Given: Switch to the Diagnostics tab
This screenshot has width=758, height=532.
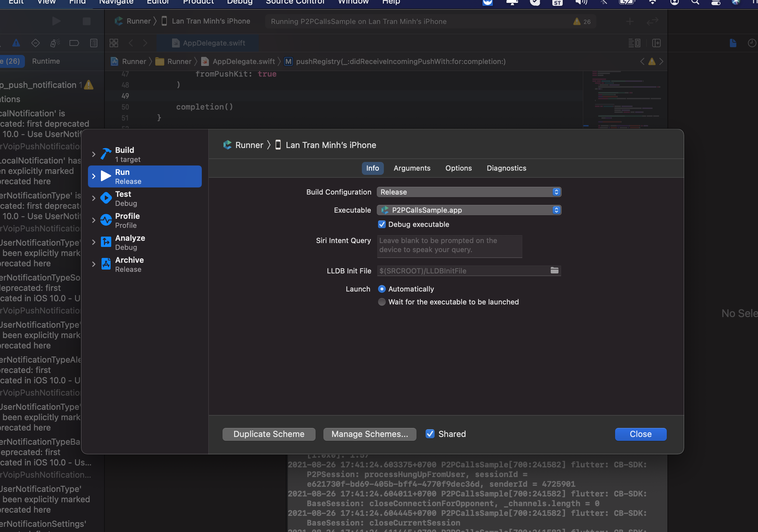Looking at the screenshot, I should 506,168.
